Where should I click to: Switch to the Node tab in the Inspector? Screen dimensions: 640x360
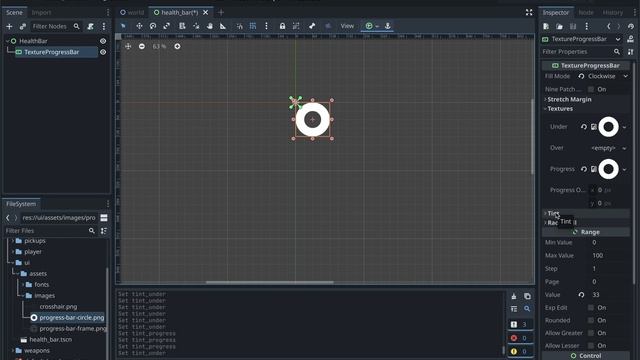[586, 12]
